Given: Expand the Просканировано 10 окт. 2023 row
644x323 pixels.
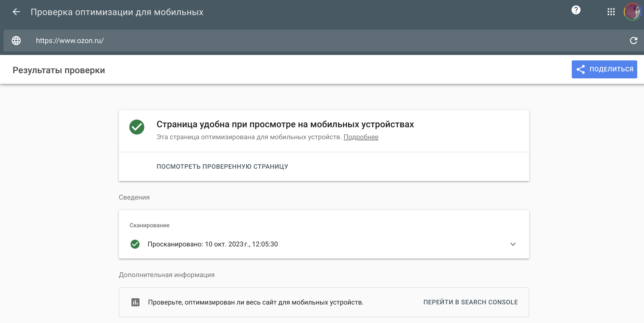Looking at the screenshot, I should click(212, 244).
